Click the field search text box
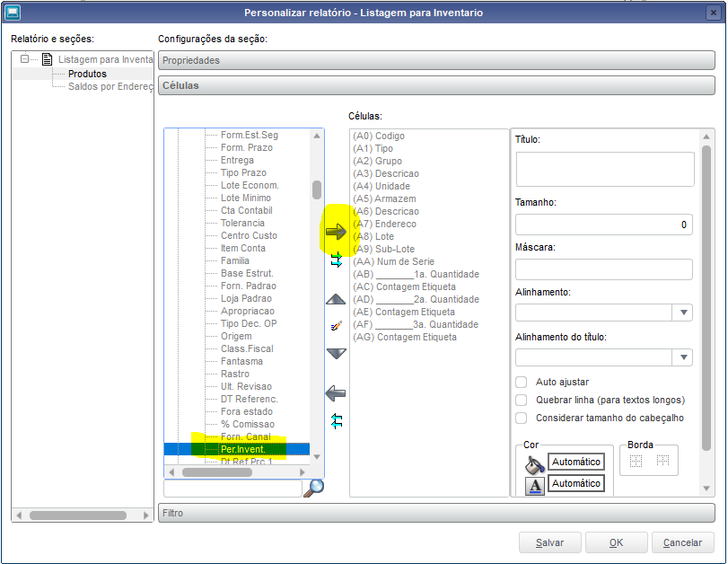728x564 pixels. (233, 489)
